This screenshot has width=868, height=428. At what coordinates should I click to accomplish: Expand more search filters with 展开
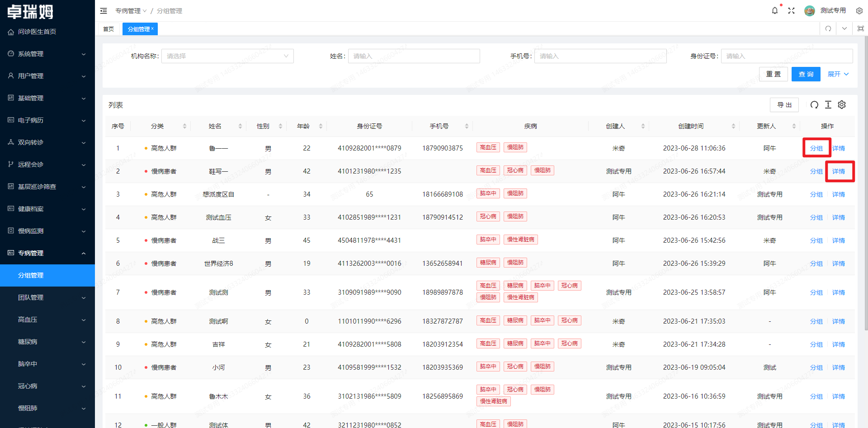[838, 74]
